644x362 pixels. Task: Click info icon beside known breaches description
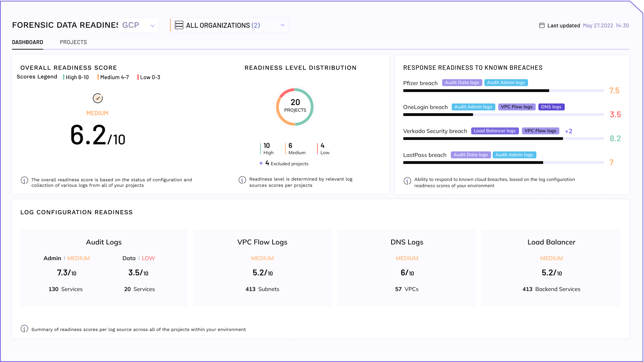408,181
